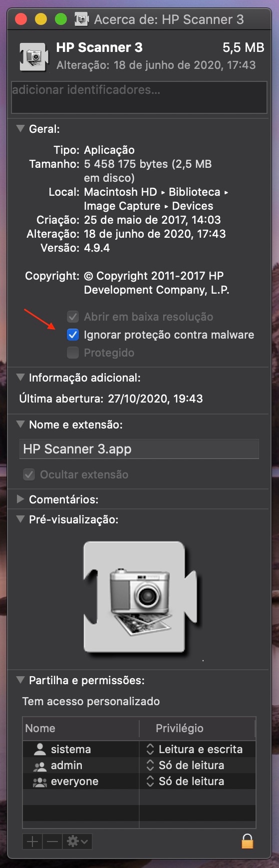Open the gear action menu
This screenshot has height=868, width=279.
pyautogui.click(x=77, y=842)
